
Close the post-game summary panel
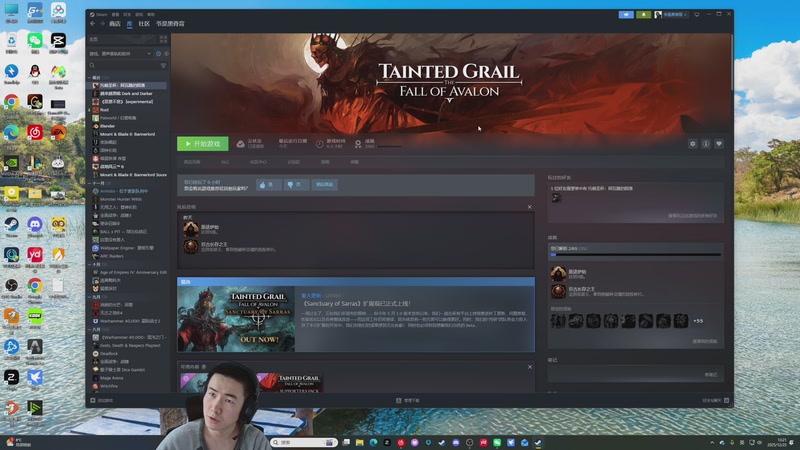530,207
